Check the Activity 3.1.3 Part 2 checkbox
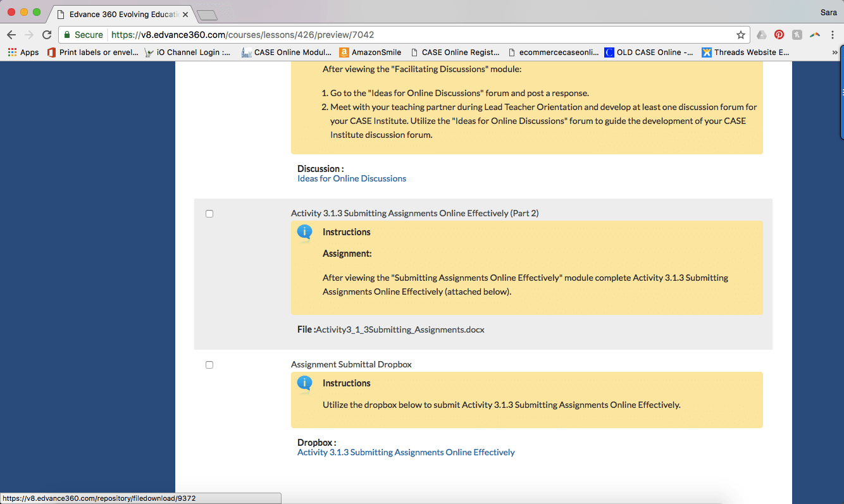The width and height of the screenshot is (844, 504). [209, 214]
